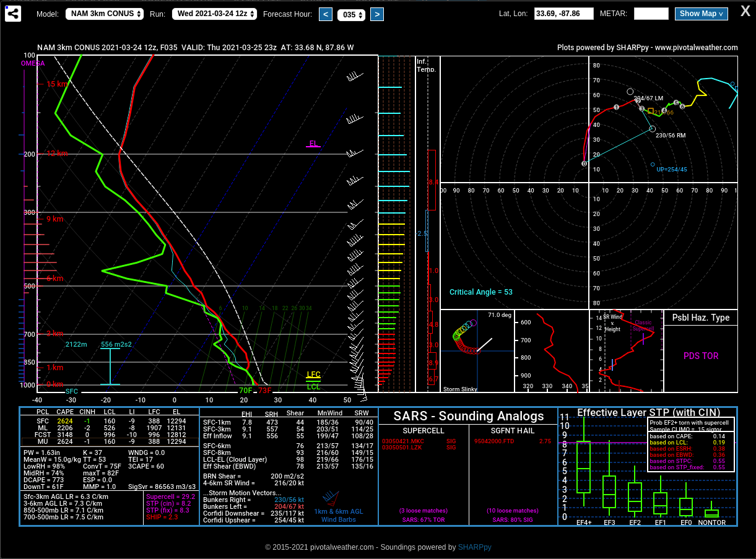756x559 pixels.
Task: Go to the previous forecast hour
Action: pos(326,14)
